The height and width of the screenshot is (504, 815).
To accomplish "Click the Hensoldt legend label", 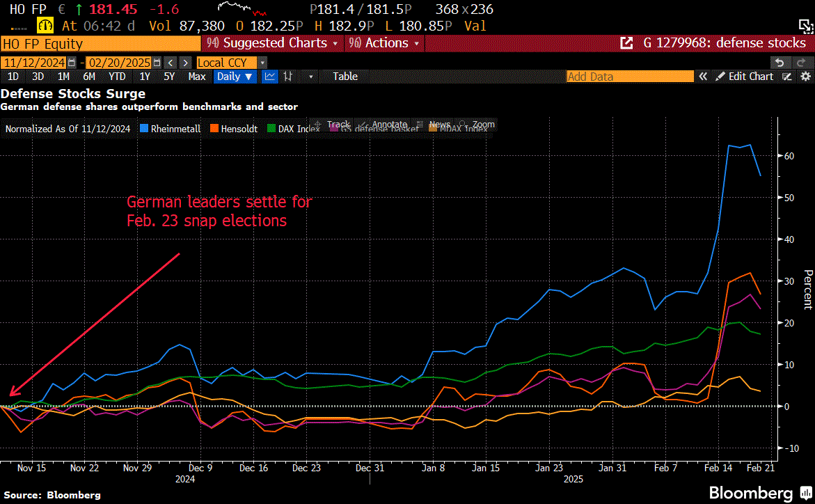I will (x=239, y=129).
